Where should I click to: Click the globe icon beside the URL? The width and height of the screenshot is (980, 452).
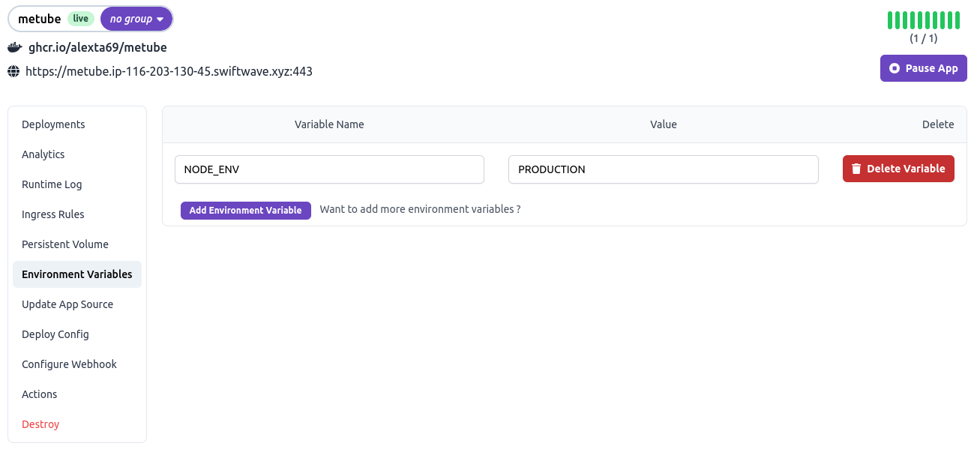click(13, 72)
